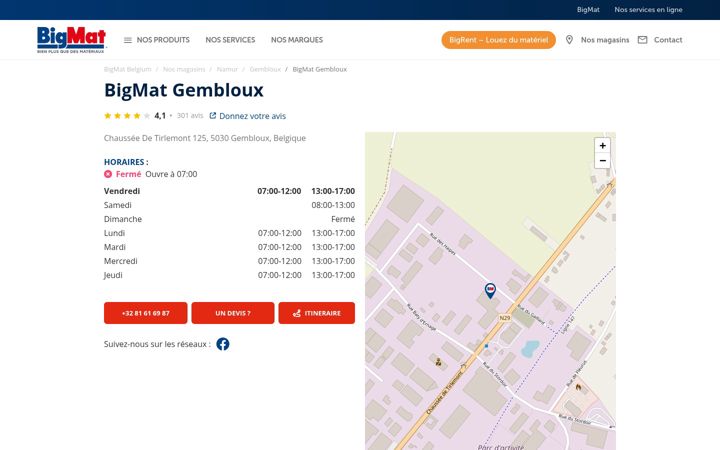Click Ouvre à 07:00 text

[171, 174]
